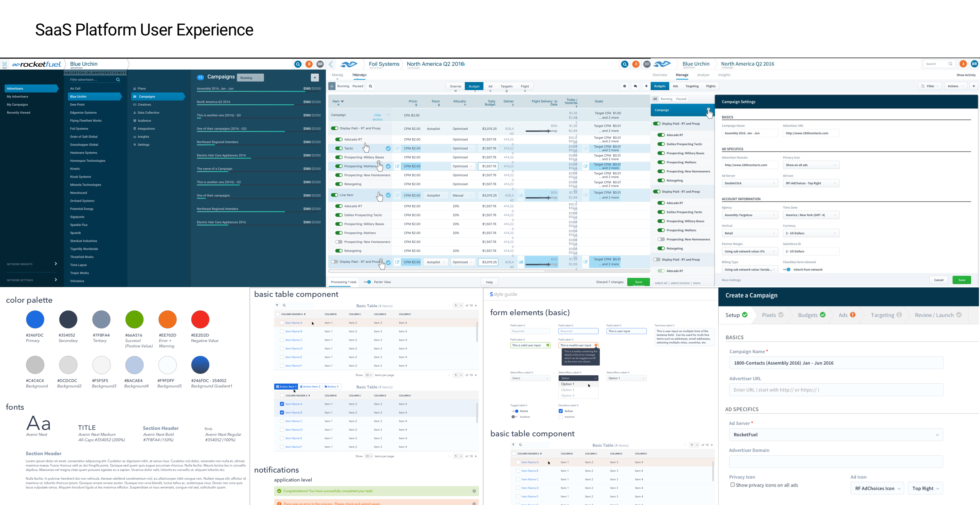Open the America / New York time zone dropdown
The width and height of the screenshot is (980, 505).
811,215
